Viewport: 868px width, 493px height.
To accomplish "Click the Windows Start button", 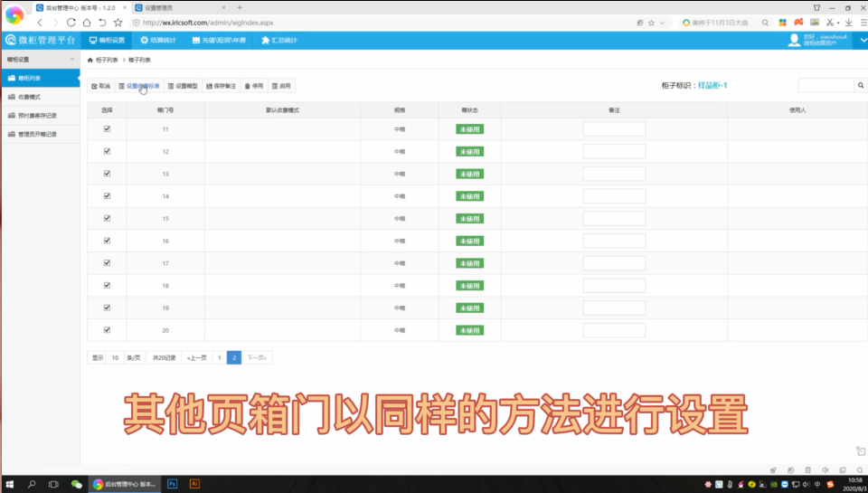I will click(x=9, y=484).
